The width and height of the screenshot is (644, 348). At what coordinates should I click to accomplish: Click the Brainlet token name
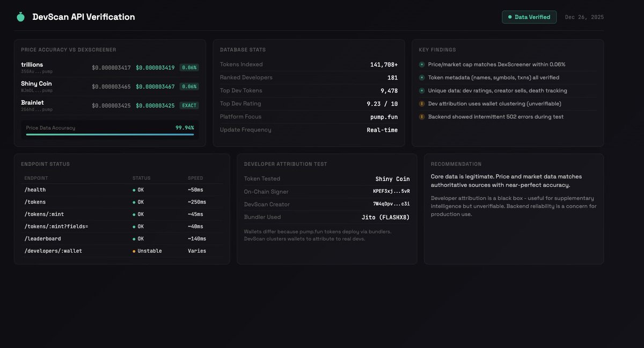click(32, 103)
